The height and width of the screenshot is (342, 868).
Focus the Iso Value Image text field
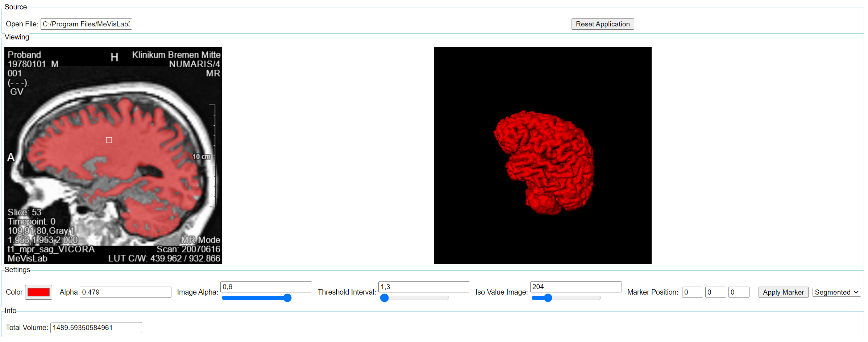click(x=576, y=287)
